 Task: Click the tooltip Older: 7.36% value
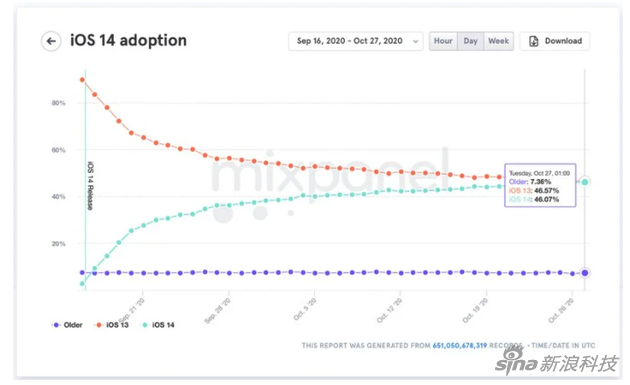click(530, 182)
